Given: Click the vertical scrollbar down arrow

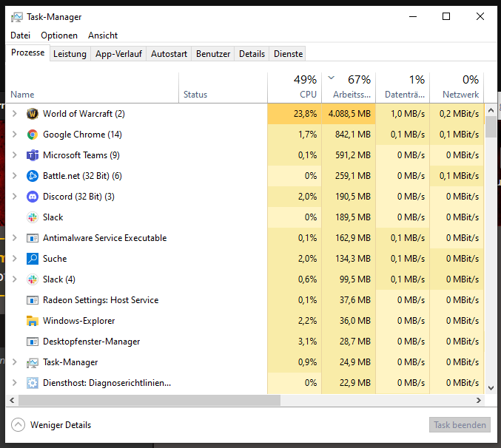Looking at the screenshot, I should (491, 388).
